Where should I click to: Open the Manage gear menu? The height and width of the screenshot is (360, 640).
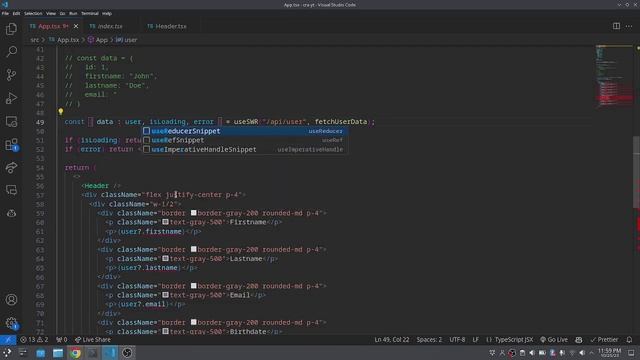(11, 323)
